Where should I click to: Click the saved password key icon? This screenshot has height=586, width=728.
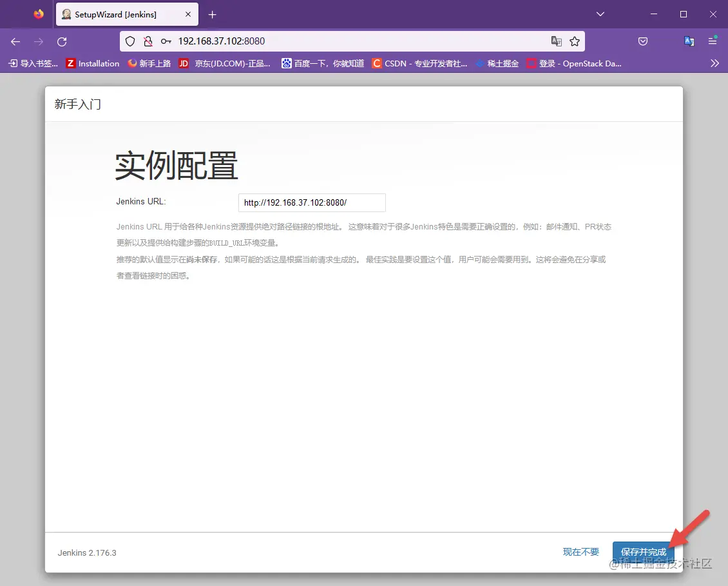tap(166, 41)
